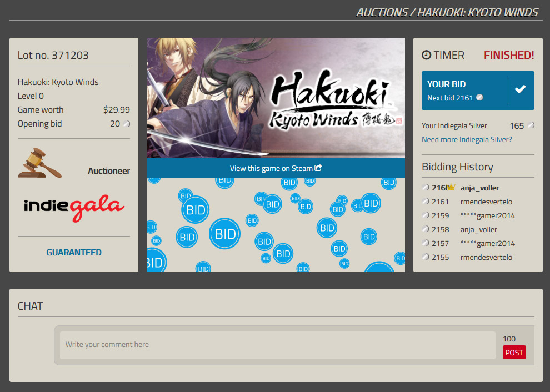Select bidder rmendesvertelo at bid 2155
This screenshot has height=392, width=550.
point(486,258)
